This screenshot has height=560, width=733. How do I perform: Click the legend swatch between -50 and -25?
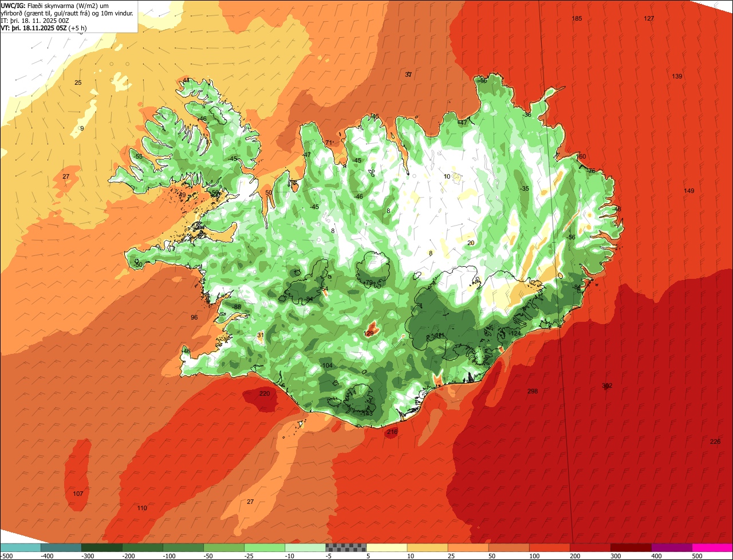pos(224,547)
